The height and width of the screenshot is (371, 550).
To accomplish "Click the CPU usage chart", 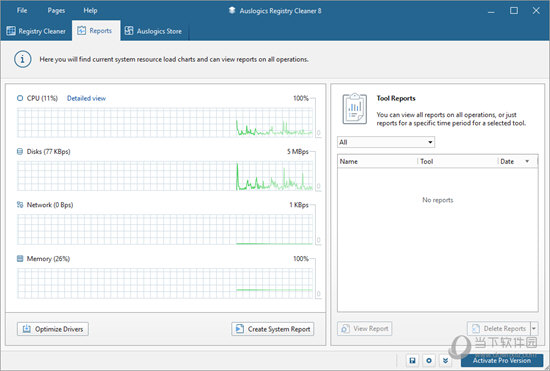I will click(x=165, y=122).
